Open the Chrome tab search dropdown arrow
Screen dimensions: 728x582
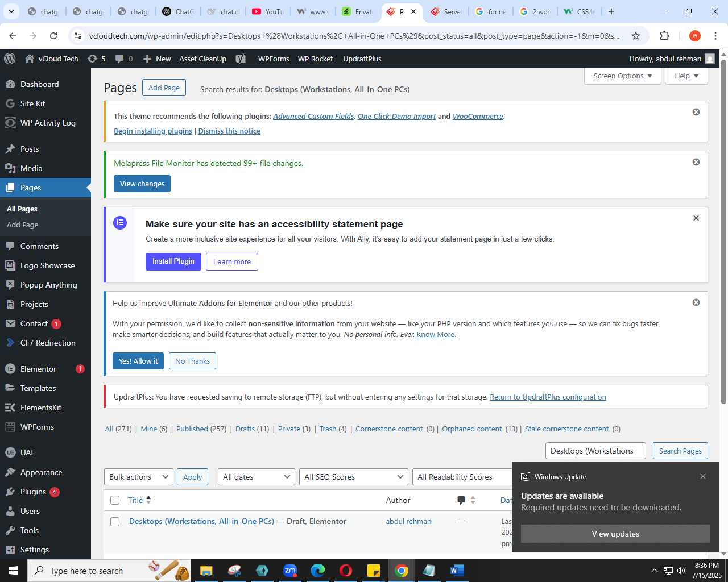(11, 11)
